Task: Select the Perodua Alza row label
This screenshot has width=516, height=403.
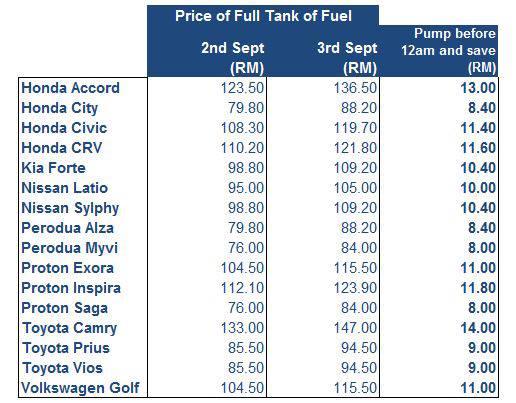Action: [x=67, y=228]
